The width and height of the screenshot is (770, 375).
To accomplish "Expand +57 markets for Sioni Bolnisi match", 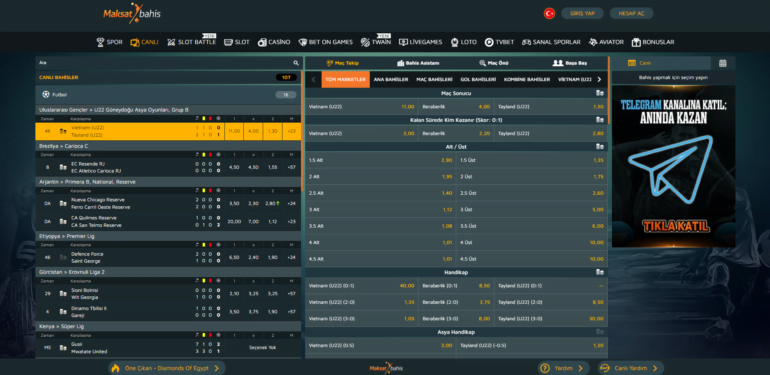I will click(292, 294).
